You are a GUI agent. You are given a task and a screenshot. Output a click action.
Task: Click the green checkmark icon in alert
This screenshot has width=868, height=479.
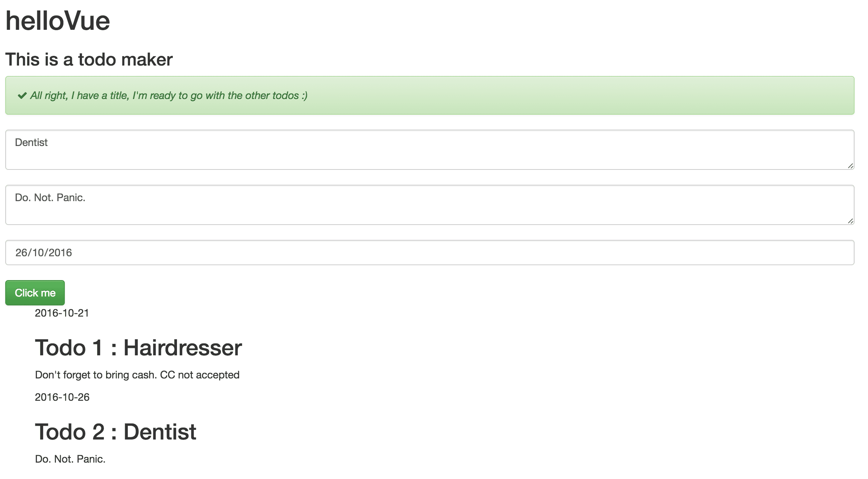pyautogui.click(x=22, y=96)
